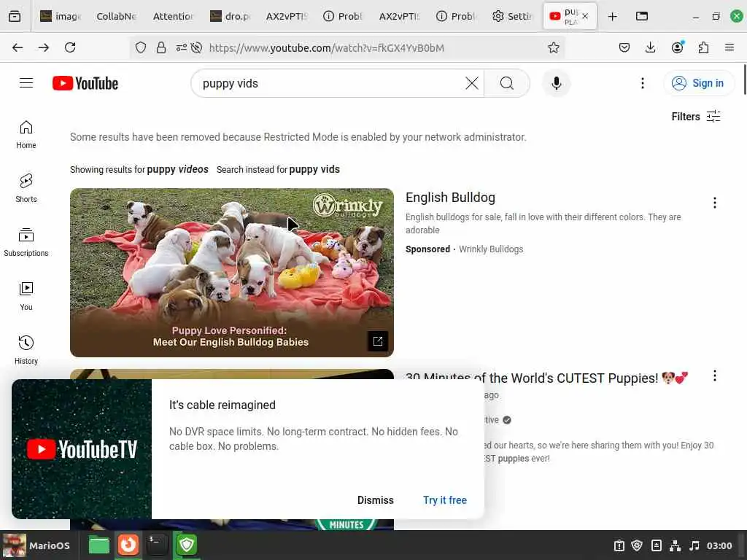Open external link icon on ad thumbnail
747x560 pixels.
[x=378, y=341]
